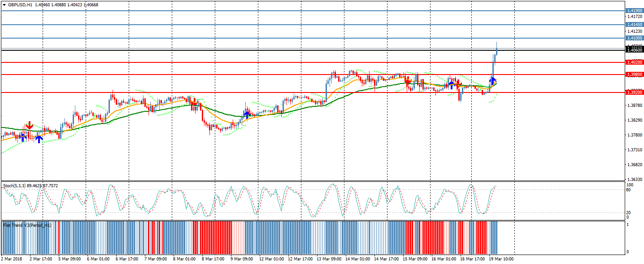644x264 pixels.
Task: Click the GBPUSD,H1 chart title text
Action: pos(20,5)
